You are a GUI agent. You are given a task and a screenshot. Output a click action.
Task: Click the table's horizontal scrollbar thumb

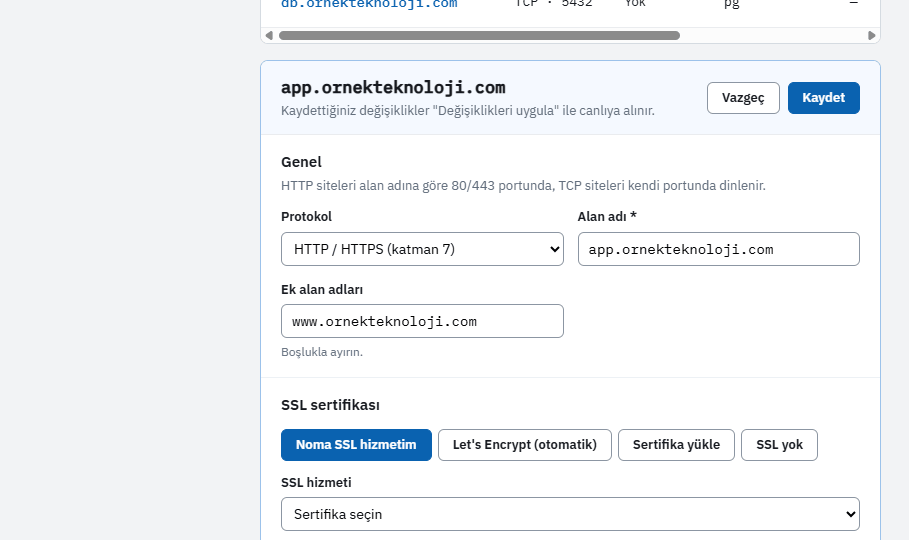pyautogui.click(x=479, y=35)
